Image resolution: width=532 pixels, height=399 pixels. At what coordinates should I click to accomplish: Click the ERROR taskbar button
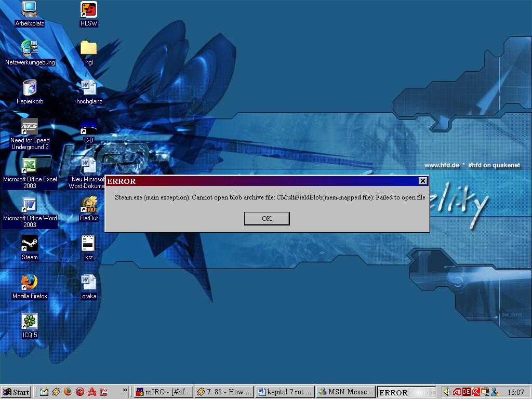tap(406, 392)
